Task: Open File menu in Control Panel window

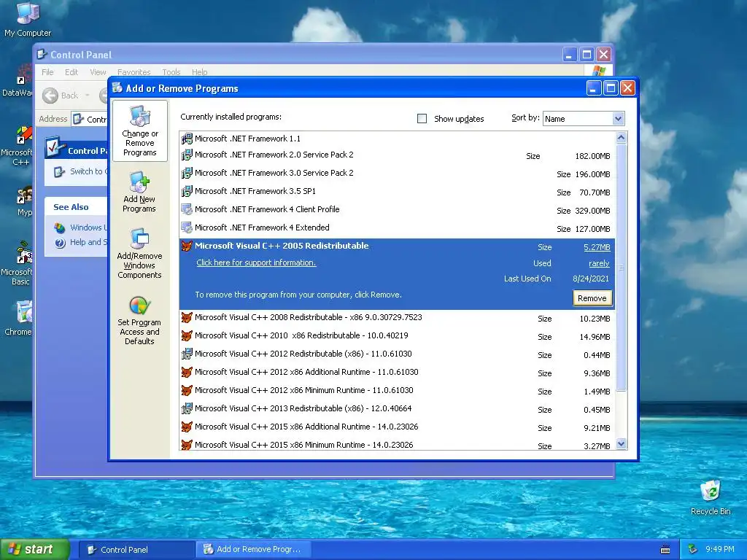Action: tap(47, 72)
